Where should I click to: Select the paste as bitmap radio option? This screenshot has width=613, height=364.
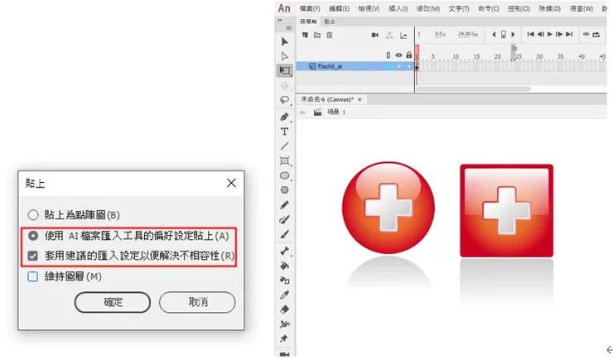[x=33, y=215]
